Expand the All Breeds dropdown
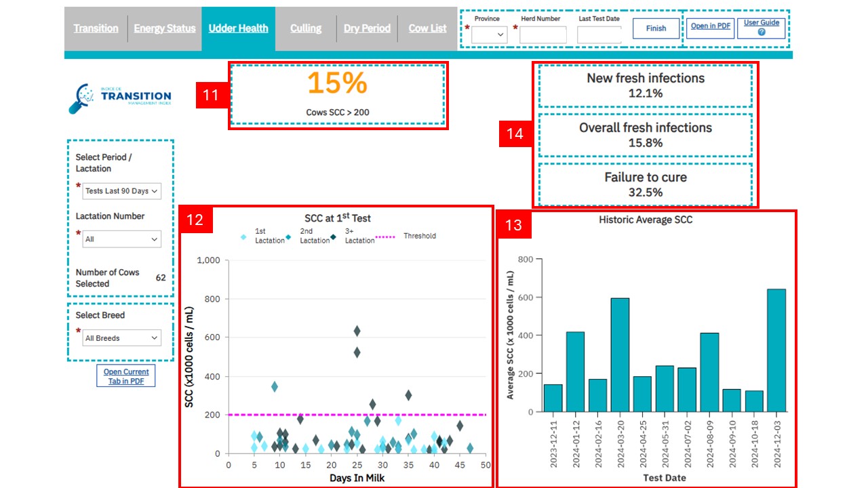The image size is (868, 488). pyautogui.click(x=121, y=338)
